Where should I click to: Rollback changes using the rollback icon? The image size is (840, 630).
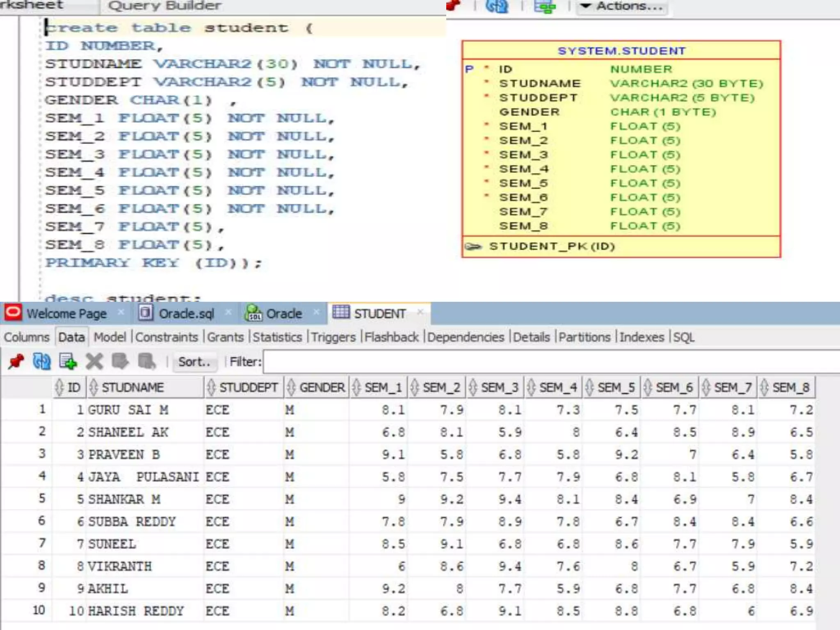click(x=146, y=361)
